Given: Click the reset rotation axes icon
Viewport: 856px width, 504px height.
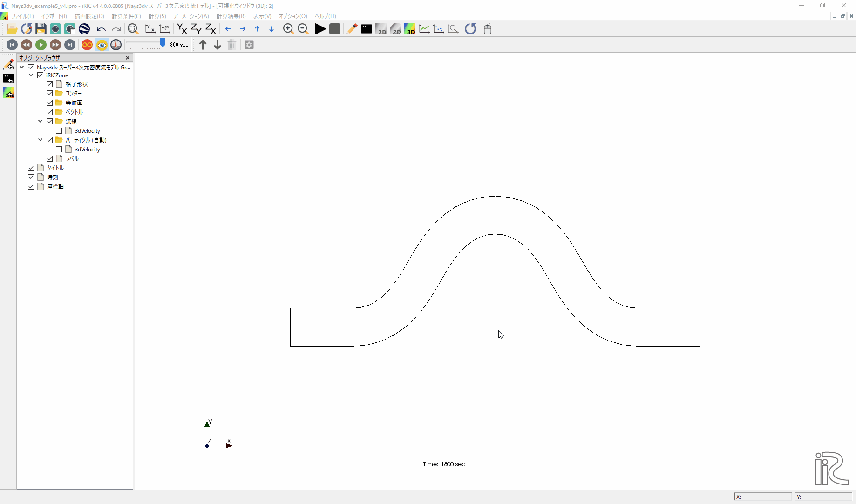Looking at the screenshot, I should [150, 29].
